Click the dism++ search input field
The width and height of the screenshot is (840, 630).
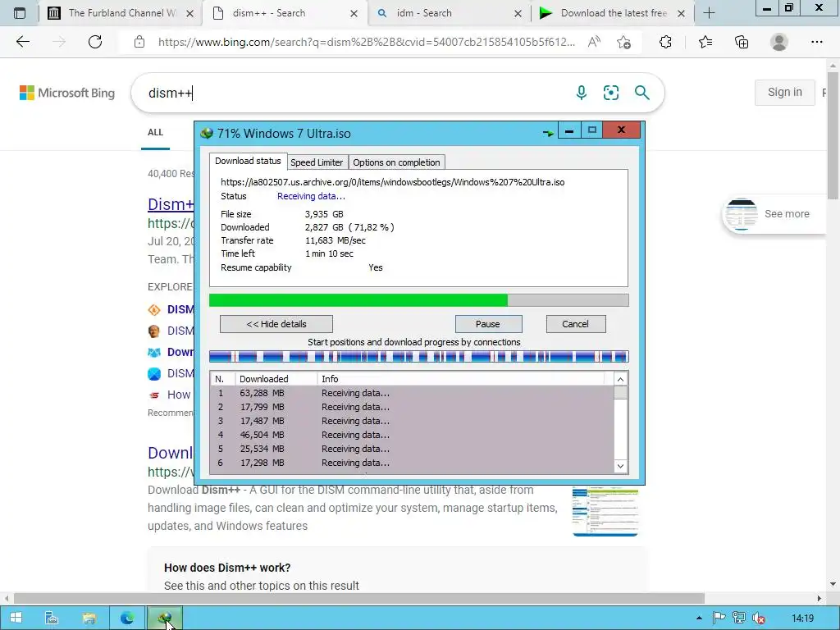[354, 93]
